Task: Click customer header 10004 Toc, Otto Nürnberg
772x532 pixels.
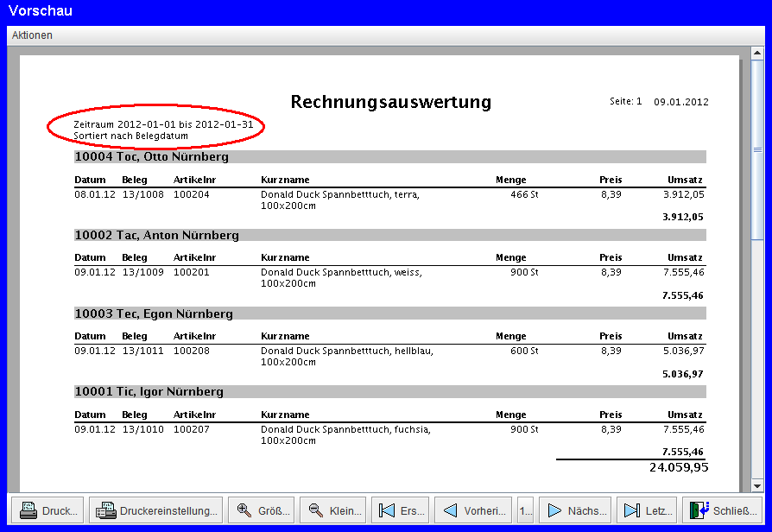Action: 151,157
